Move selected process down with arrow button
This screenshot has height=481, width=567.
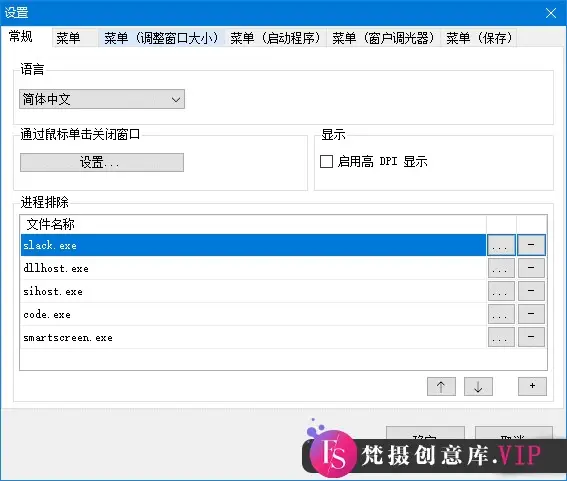[x=478, y=387]
